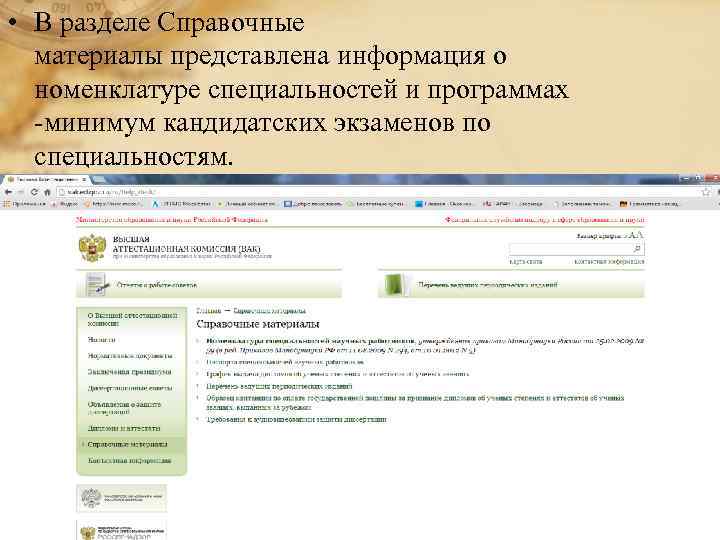
Task: Open a new tab next to the VAK tab
Action: (x=98, y=179)
